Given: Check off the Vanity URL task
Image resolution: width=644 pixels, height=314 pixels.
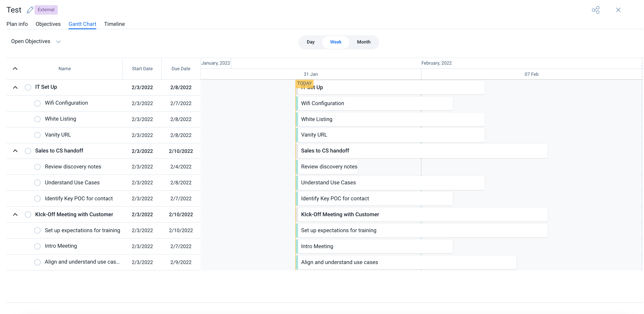Looking at the screenshot, I should point(37,135).
